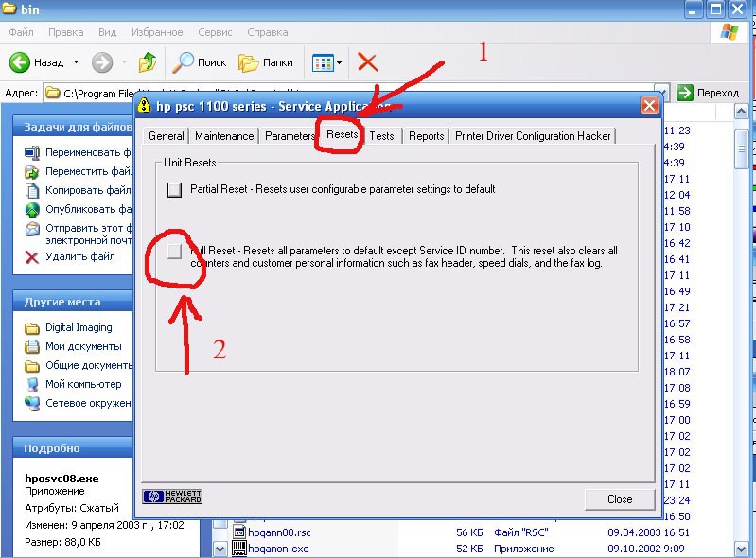Click the Удалить файл link

click(80, 257)
